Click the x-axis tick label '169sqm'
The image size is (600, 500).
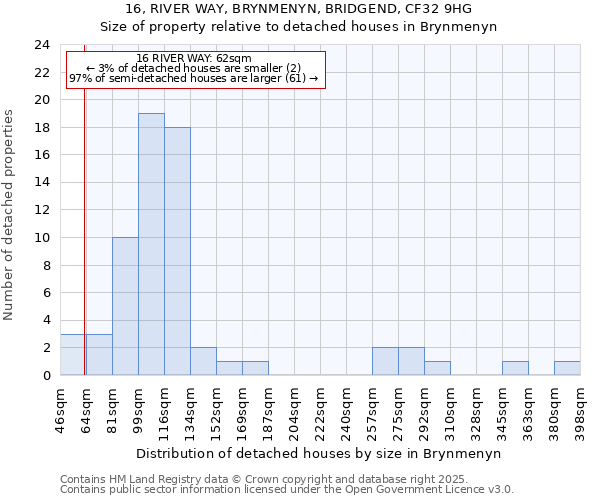point(242,415)
